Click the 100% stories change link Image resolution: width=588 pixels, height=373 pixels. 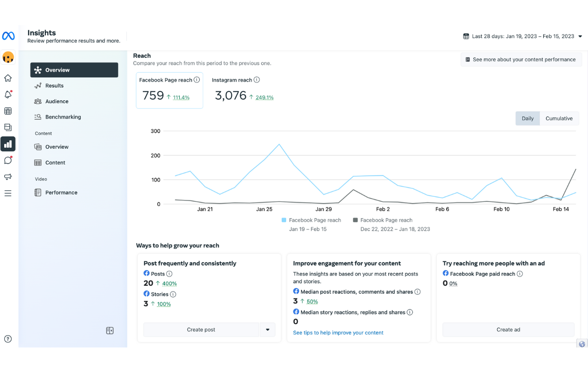(164, 304)
